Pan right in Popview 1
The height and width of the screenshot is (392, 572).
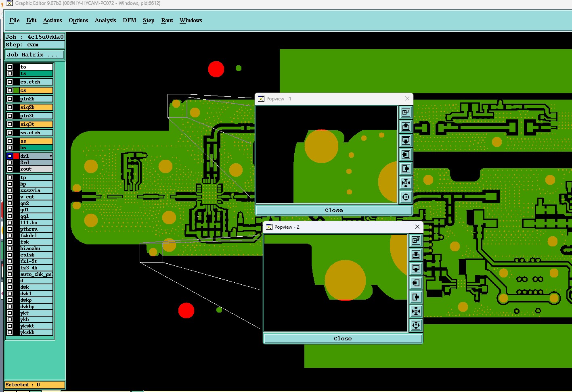tap(406, 169)
